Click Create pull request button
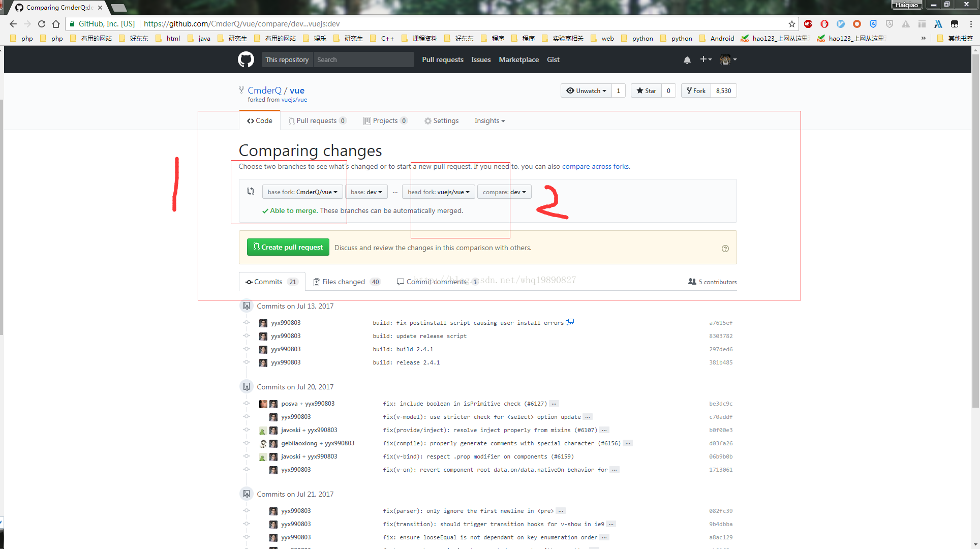 click(x=288, y=247)
